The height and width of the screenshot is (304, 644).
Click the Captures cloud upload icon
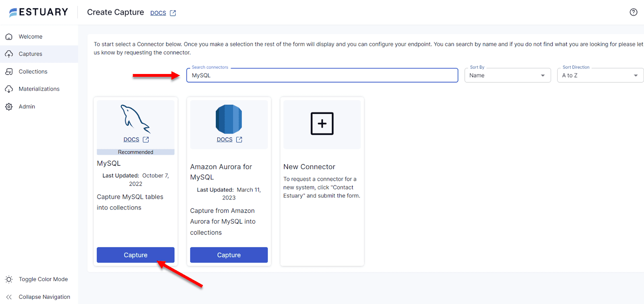click(x=9, y=54)
